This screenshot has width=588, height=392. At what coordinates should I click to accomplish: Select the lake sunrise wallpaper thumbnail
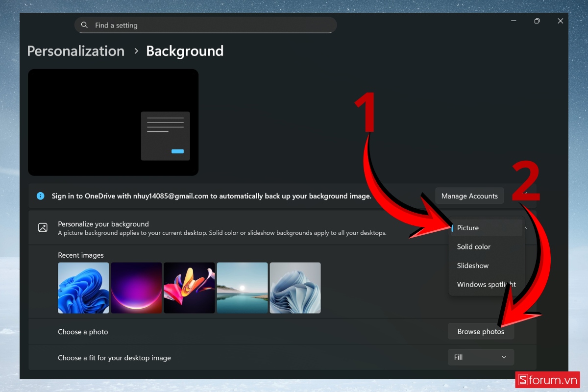click(x=243, y=288)
